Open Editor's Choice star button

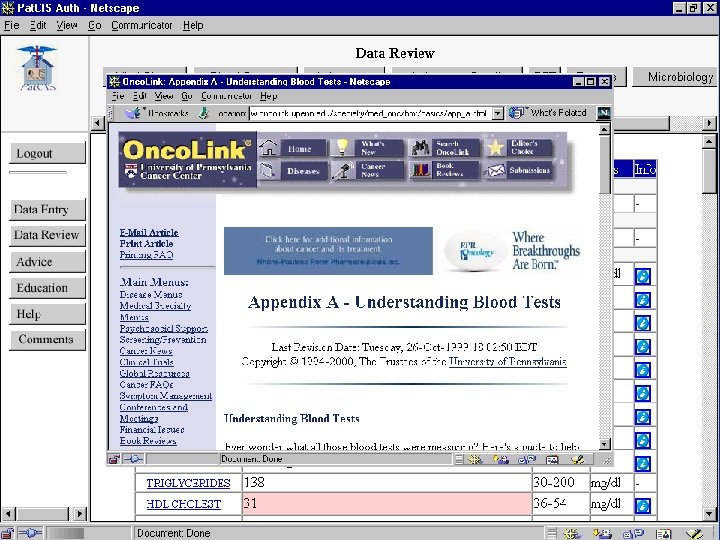pyautogui.click(x=520, y=147)
